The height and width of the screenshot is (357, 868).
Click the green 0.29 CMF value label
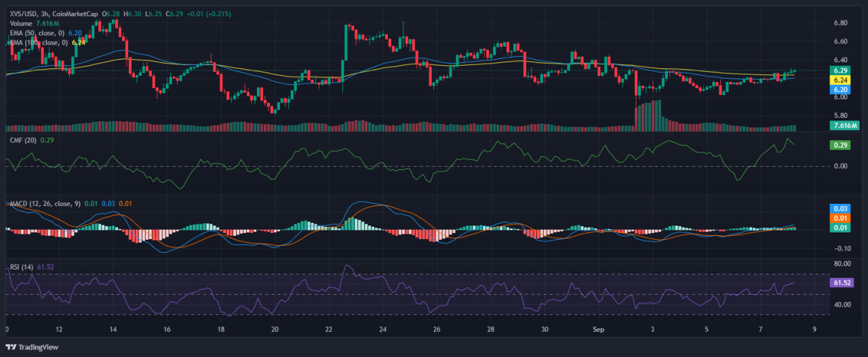click(840, 145)
